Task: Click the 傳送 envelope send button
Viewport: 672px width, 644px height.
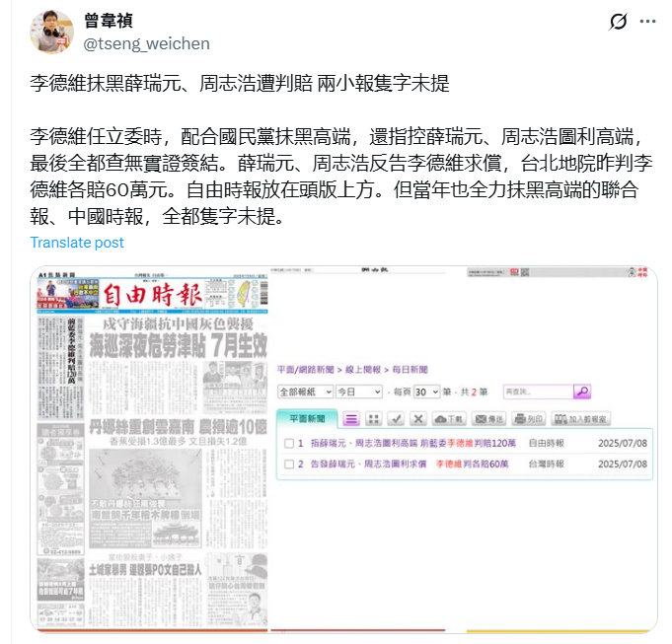Action: (488, 419)
